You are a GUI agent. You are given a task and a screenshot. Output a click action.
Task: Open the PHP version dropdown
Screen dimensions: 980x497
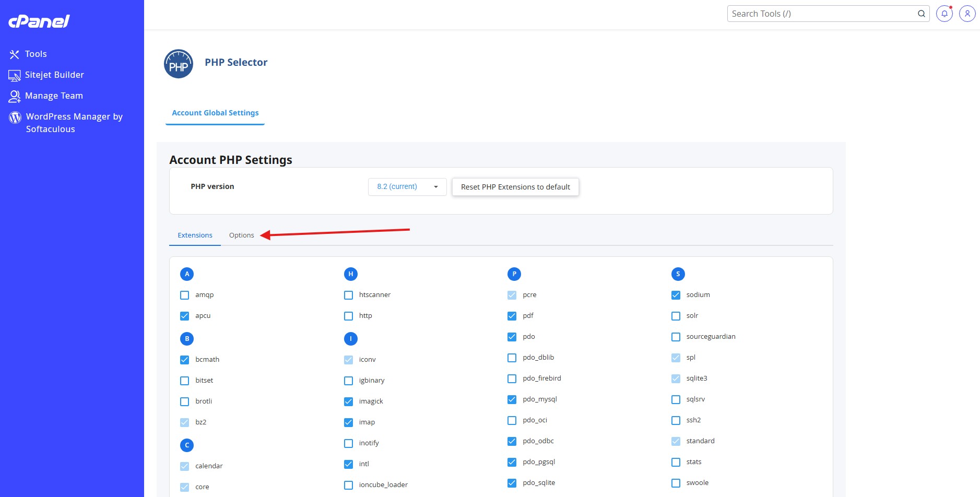click(407, 187)
